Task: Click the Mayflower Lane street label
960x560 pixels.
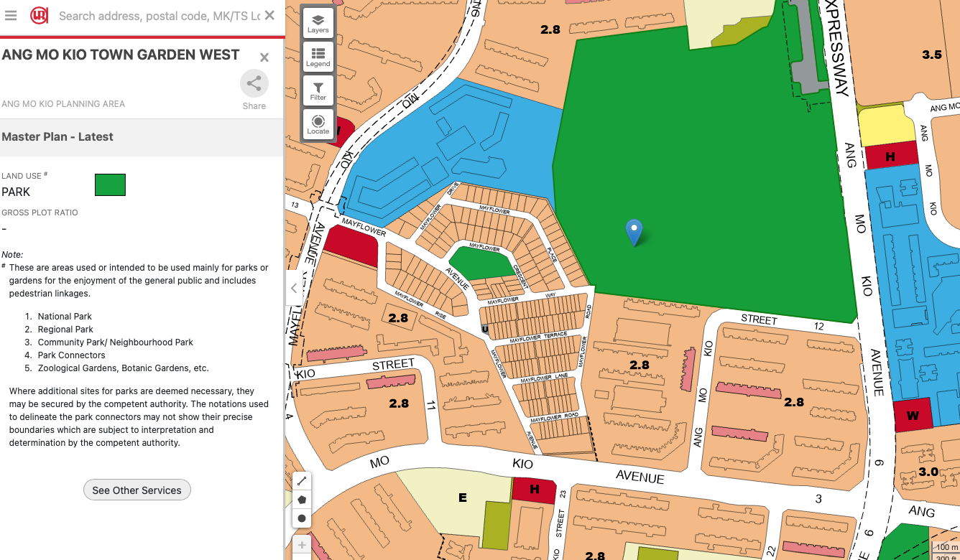Action: [545, 378]
